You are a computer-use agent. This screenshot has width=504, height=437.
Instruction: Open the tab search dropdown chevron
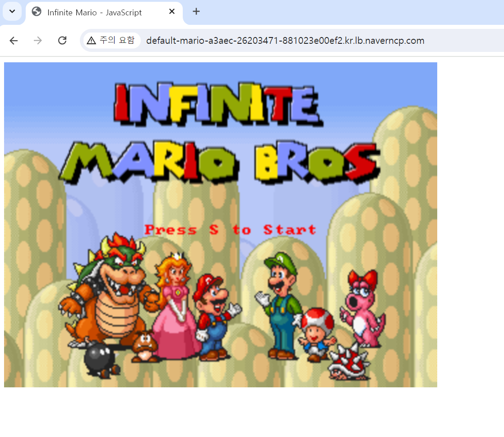pyautogui.click(x=12, y=12)
